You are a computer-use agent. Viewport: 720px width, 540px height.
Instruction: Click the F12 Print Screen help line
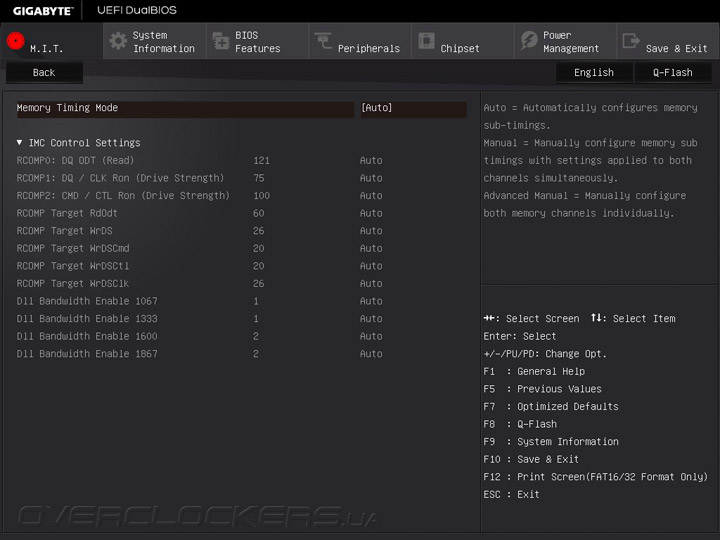point(596,477)
